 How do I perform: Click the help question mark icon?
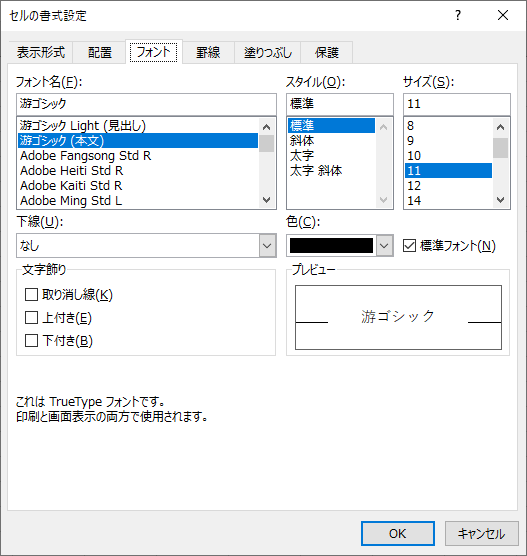(458, 15)
